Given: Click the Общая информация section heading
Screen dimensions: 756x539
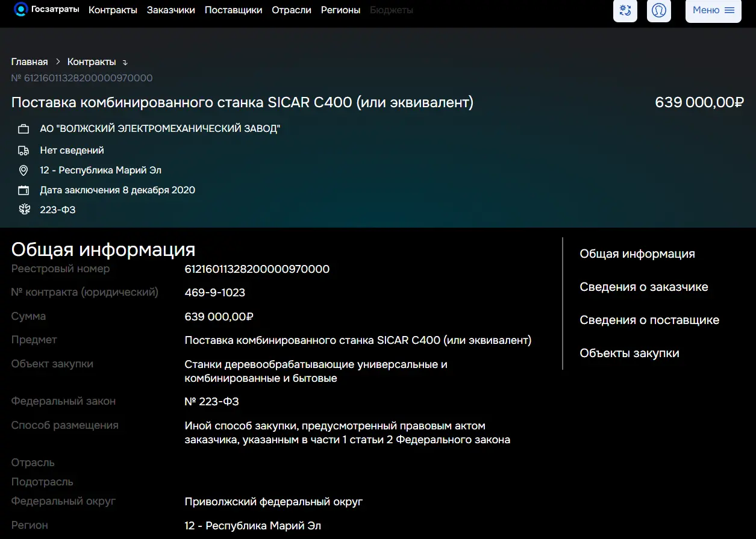Looking at the screenshot, I should coord(103,249).
